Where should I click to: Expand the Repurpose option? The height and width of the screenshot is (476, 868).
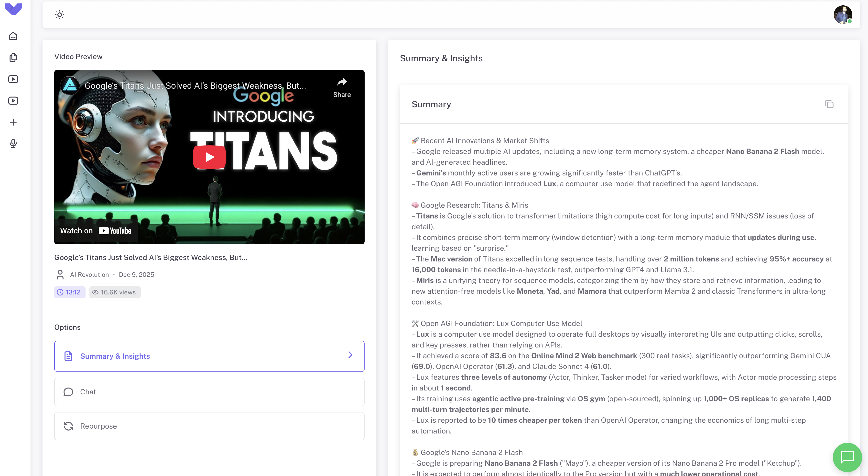point(209,426)
